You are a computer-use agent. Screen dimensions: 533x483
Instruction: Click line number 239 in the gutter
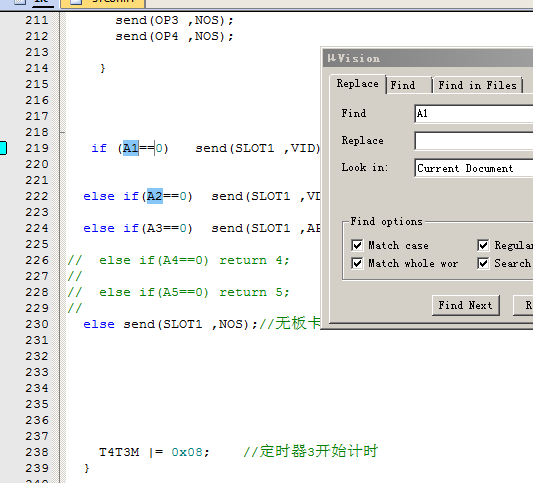37,468
